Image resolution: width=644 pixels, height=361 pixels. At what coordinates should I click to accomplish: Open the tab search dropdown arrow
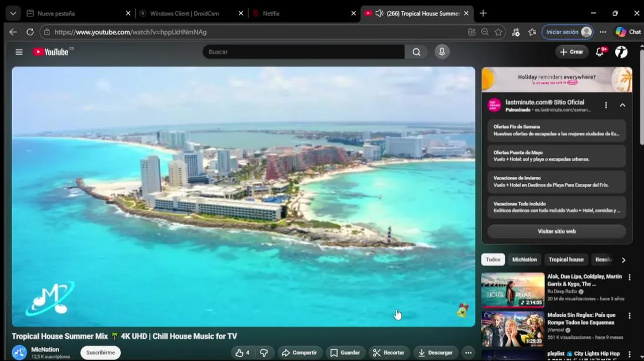(x=13, y=14)
